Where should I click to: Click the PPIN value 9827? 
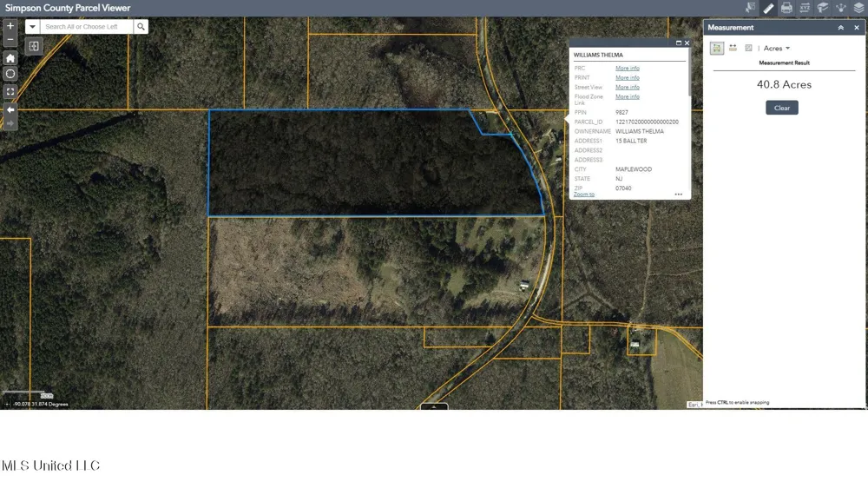point(621,112)
